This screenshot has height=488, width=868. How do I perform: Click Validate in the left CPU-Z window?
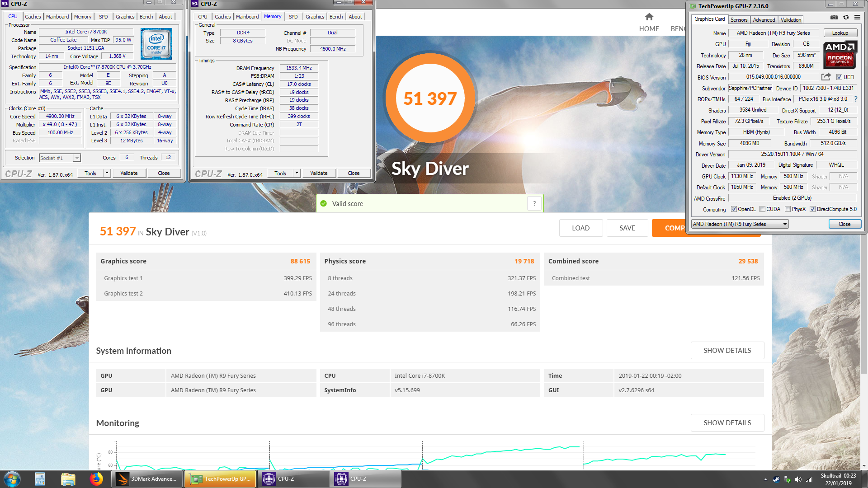pyautogui.click(x=129, y=173)
